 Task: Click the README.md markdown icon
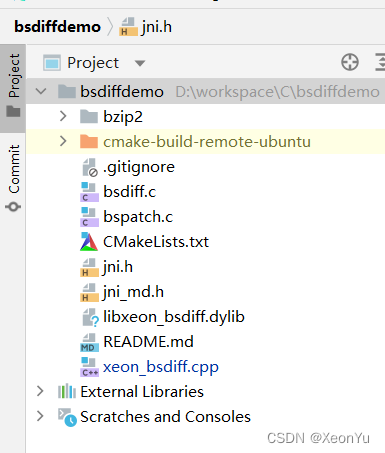(89, 342)
